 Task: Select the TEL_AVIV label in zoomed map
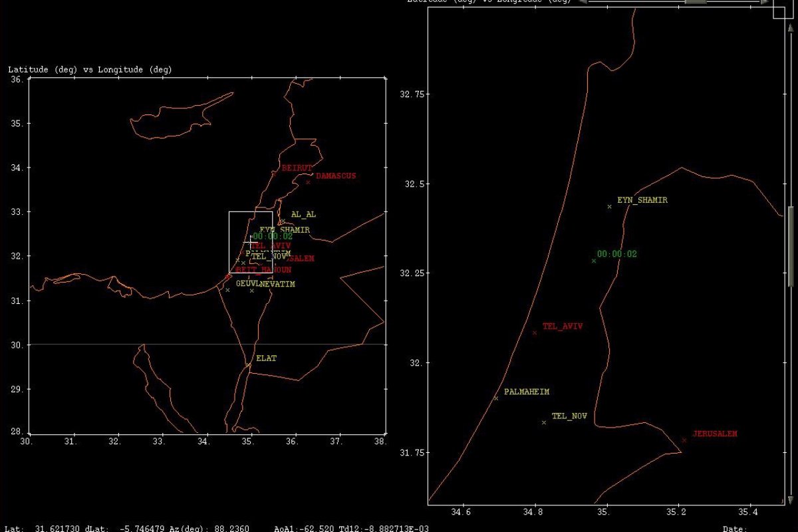click(x=563, y=327)
